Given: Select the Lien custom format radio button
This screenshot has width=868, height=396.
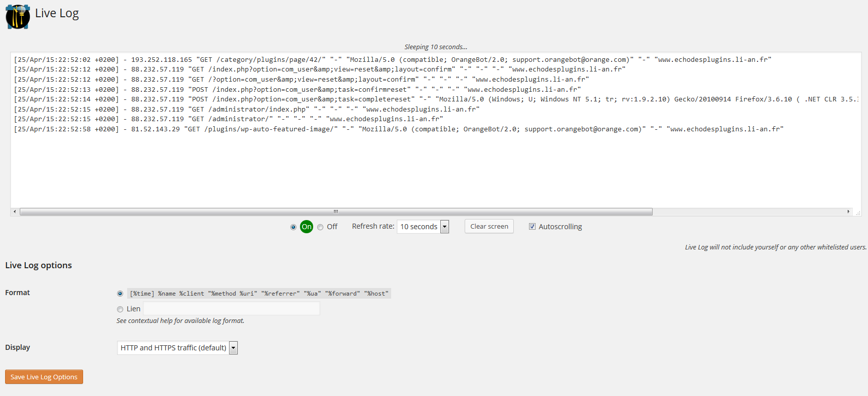Looking at the screenshot, I should (x=120, y=309).
